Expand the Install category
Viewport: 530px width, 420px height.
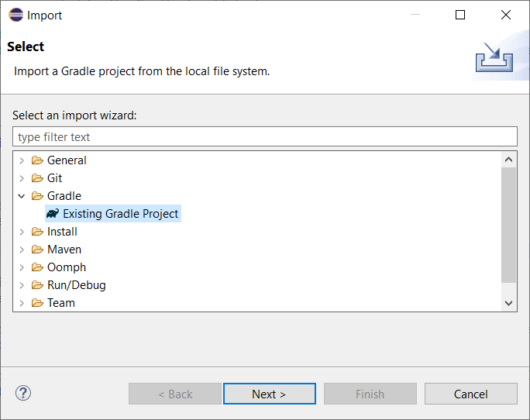tap(22, 232)
